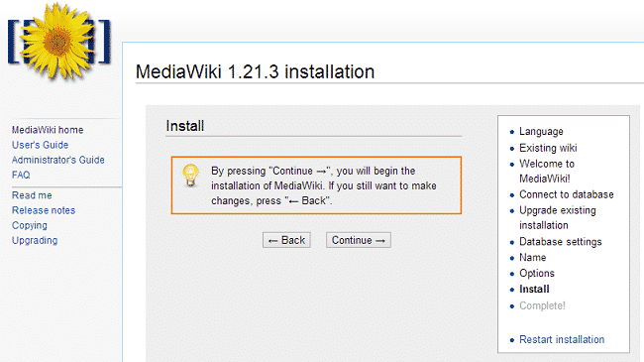The width and height of the screenshot is (644, 362).
Task: Open the MediaWiki home link
Action: point(48,130)
